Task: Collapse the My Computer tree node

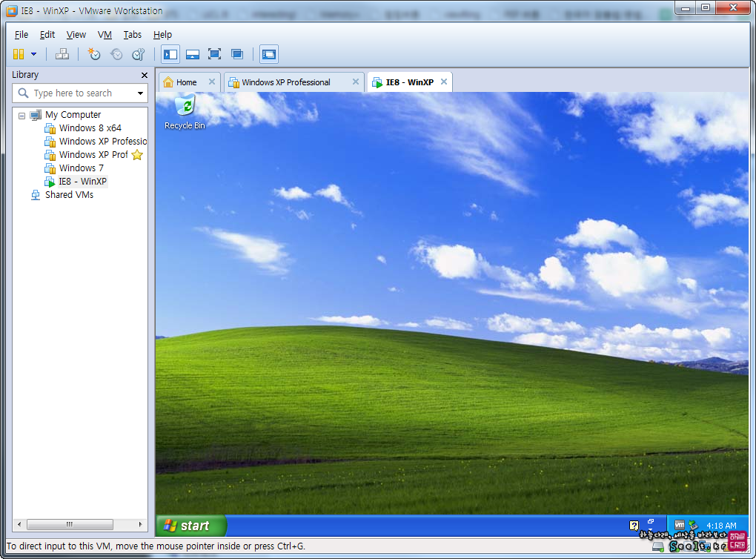Action: point(21,115)
